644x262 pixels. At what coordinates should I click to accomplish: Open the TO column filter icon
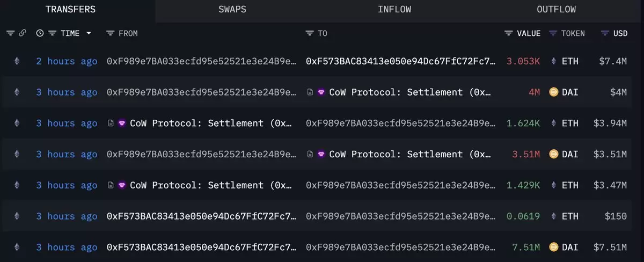coord(309,33)
